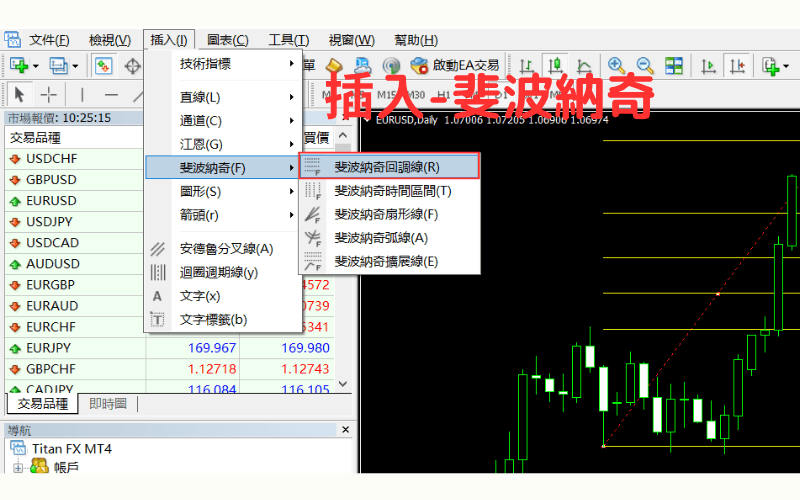
Task: Open the profiles dropdown arrow
Action: tap(75, 66)
